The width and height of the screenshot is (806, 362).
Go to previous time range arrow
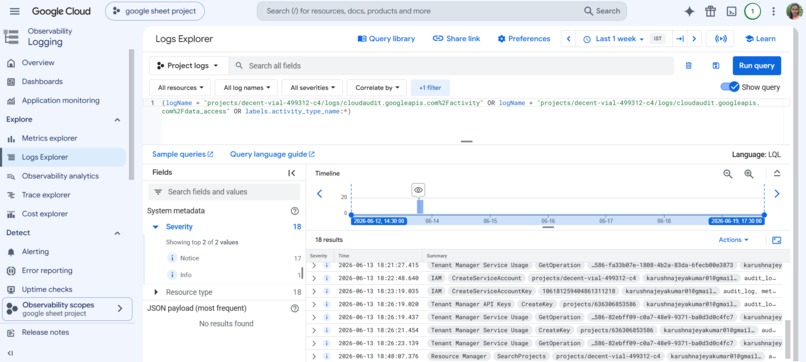(x=569, y=39)
